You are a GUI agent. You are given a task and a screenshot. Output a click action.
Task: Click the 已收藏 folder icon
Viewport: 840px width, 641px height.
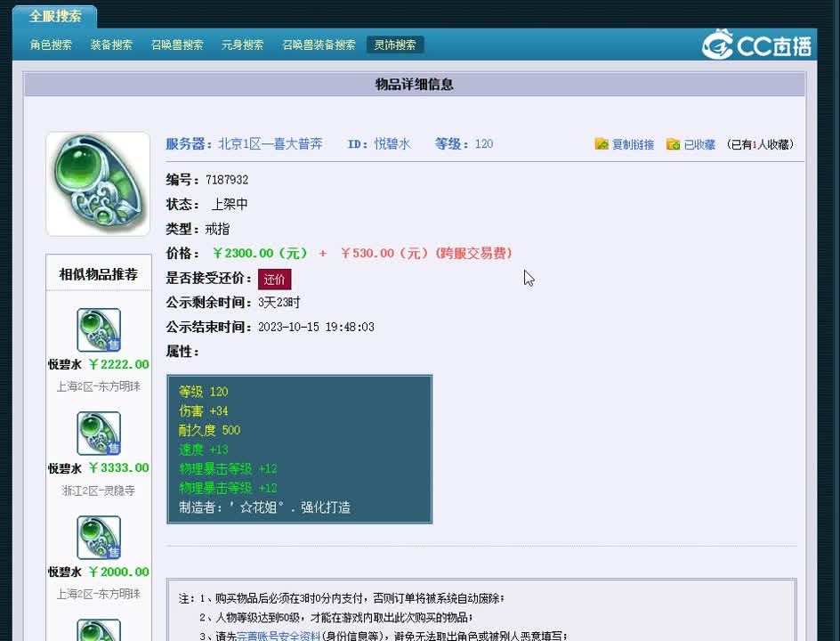[x=673, y=144]
